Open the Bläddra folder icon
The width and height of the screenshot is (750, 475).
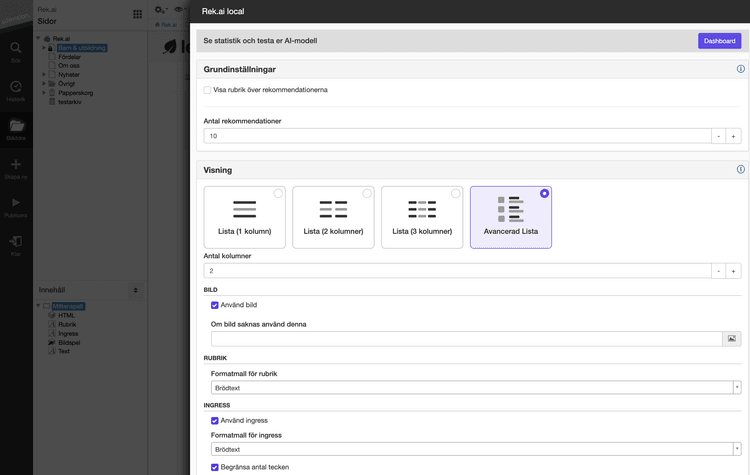[16, 126]
